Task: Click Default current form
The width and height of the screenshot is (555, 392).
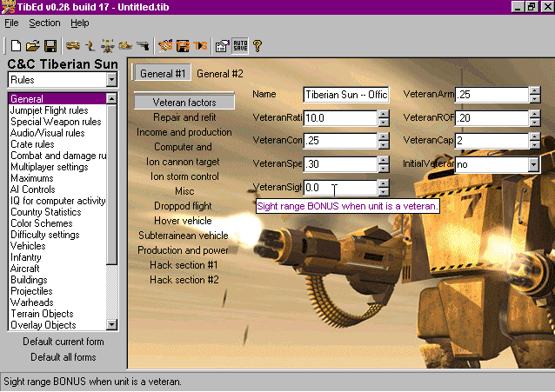Action: [64, 342]
